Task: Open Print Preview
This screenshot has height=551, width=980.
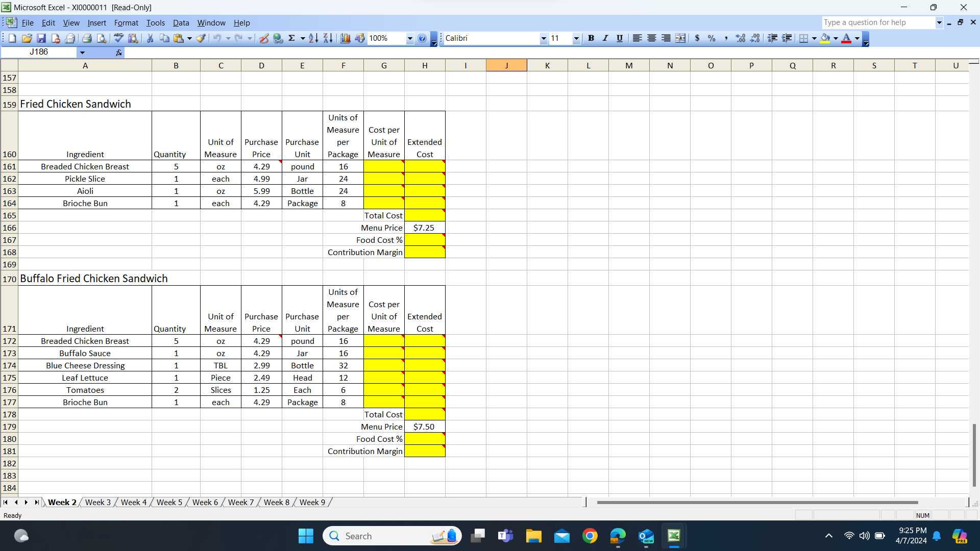Action: coord(102,38)
